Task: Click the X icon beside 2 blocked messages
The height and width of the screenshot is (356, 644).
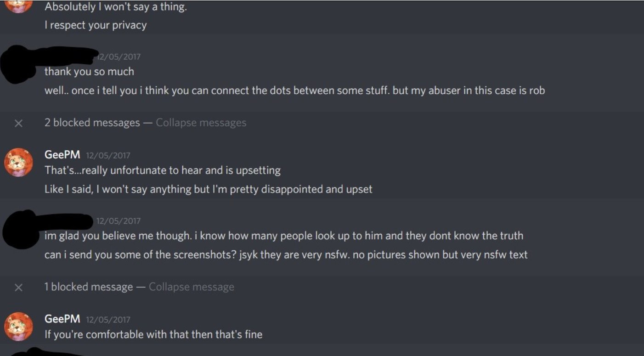Action: tap(18, 123)
